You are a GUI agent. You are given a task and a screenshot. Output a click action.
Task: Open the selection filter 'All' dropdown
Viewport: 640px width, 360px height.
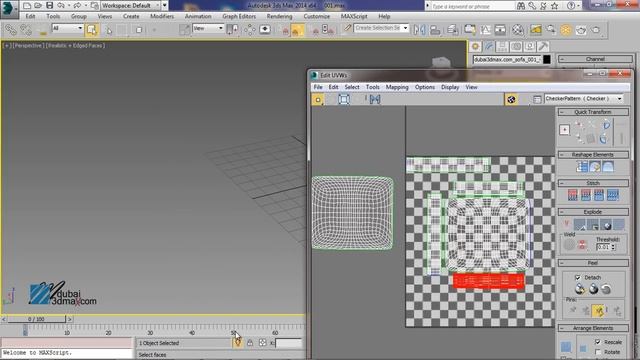point(67,28)
